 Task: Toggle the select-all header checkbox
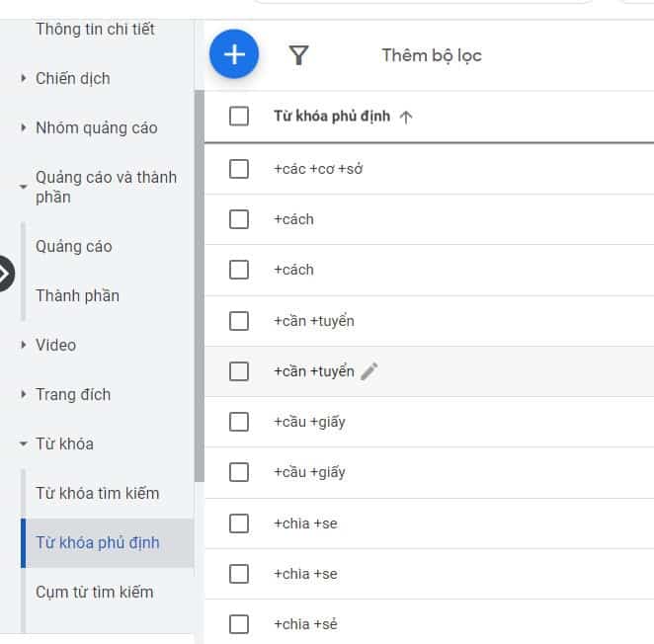pyautogui.click(x=239, y=117)
